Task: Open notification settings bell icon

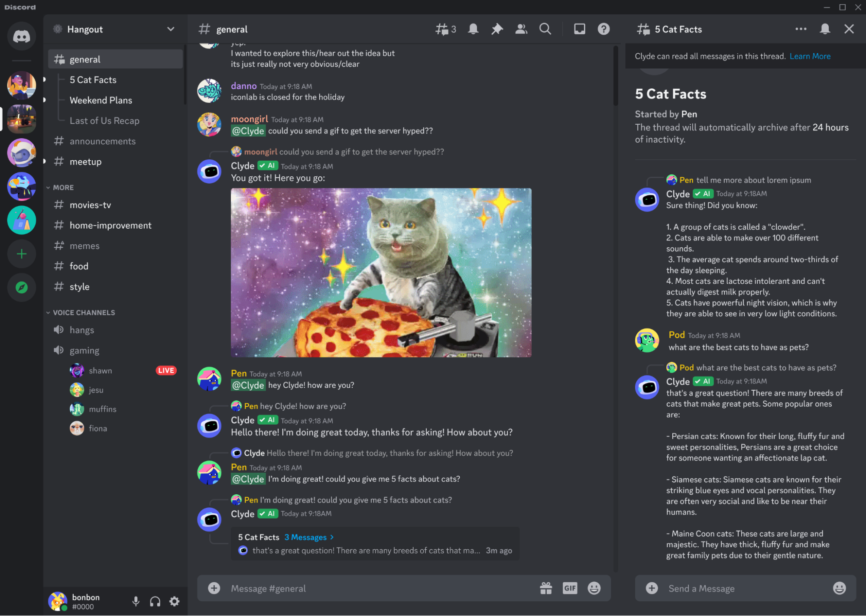Action: tap(474, 29)
